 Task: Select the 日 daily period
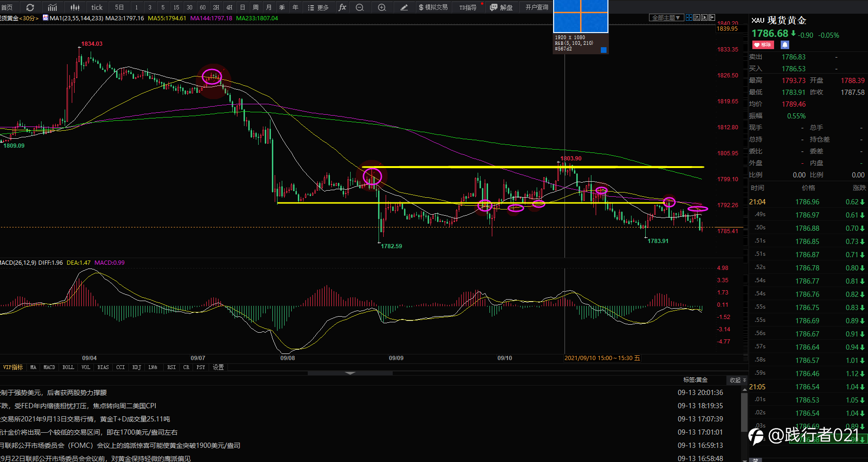(242, 8)
